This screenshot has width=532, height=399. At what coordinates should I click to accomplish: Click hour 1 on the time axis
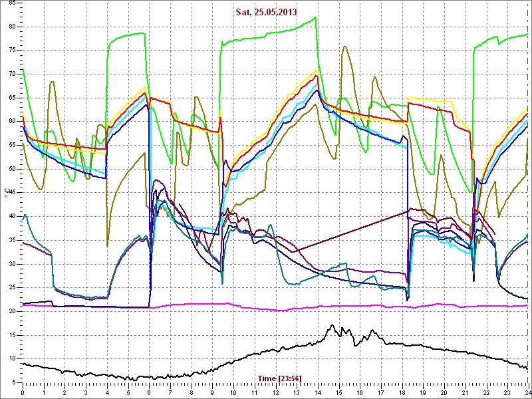pyautogui.click(x=44, y=392)
